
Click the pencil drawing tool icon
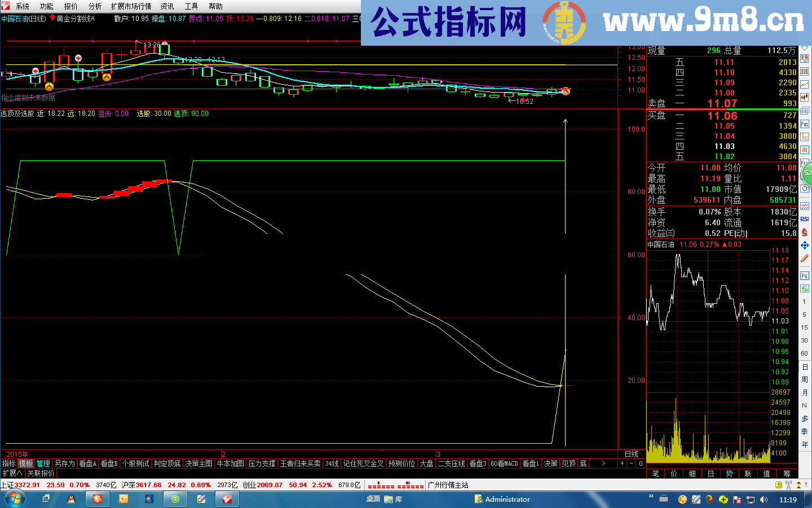pyautogui.click(x=805, y=259)
